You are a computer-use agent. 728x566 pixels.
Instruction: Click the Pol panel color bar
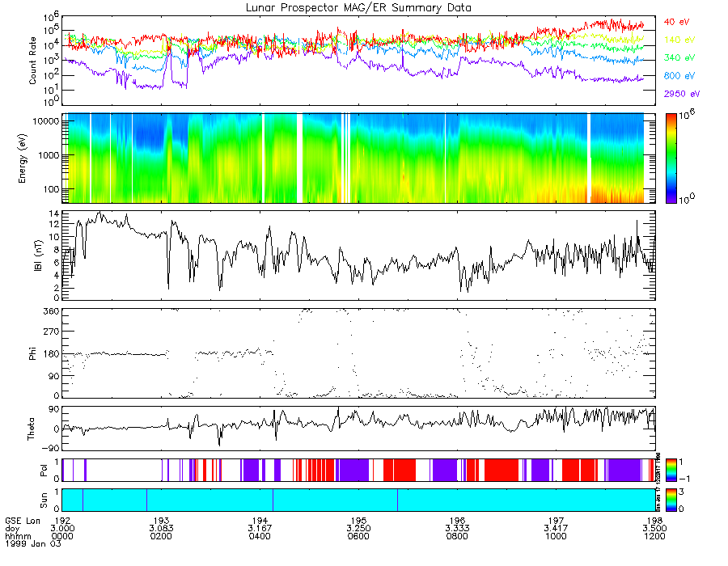point(671,470)
